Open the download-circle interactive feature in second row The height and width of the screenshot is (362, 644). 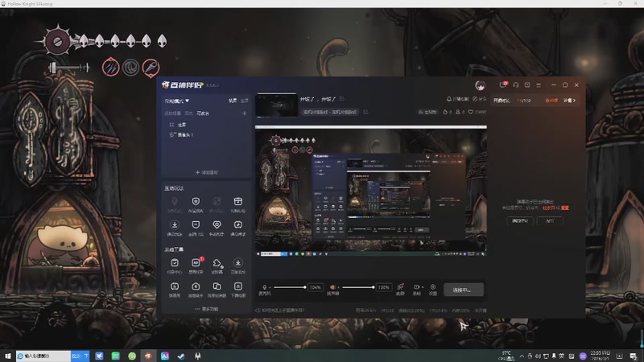tap(175, 224)
